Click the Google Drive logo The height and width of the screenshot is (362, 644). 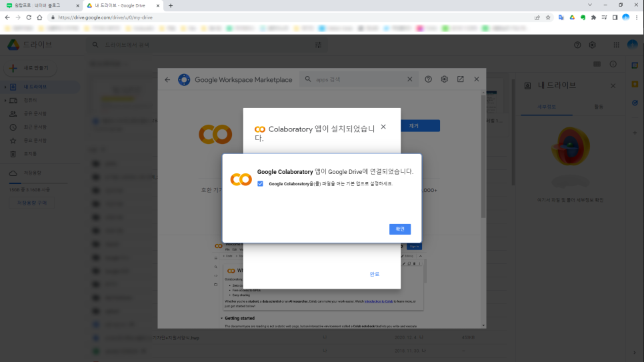pyautogui.click(x=13, y=45)
